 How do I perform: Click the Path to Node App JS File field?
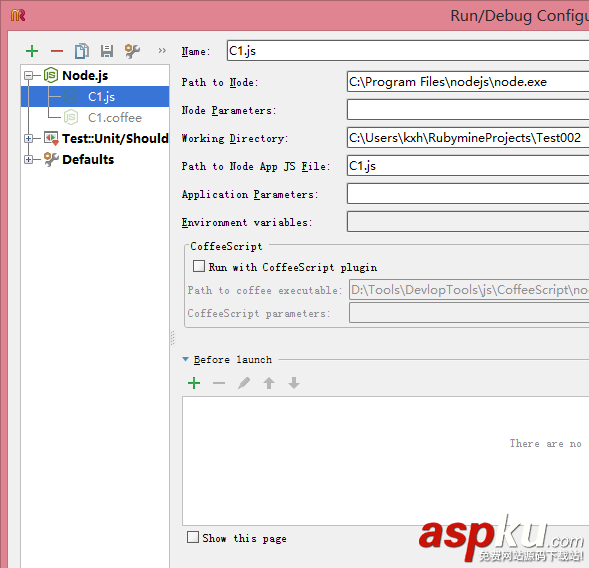[468, 166]
